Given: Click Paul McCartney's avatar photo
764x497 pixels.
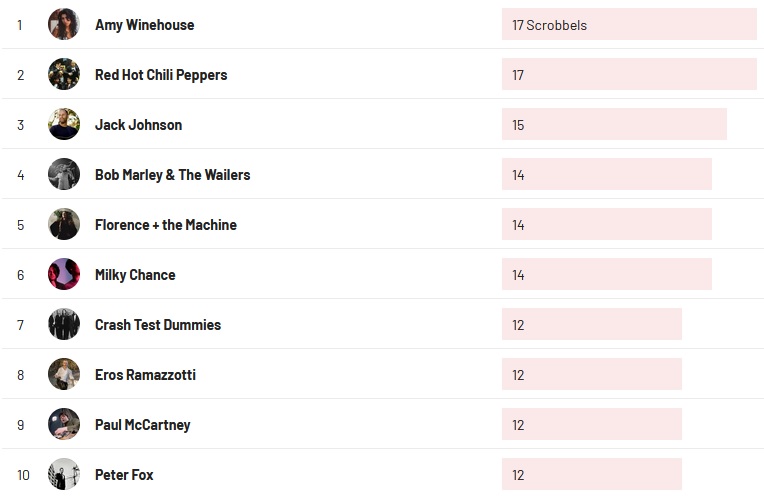Looking at the screenshot, I should [x=64, y=424].
